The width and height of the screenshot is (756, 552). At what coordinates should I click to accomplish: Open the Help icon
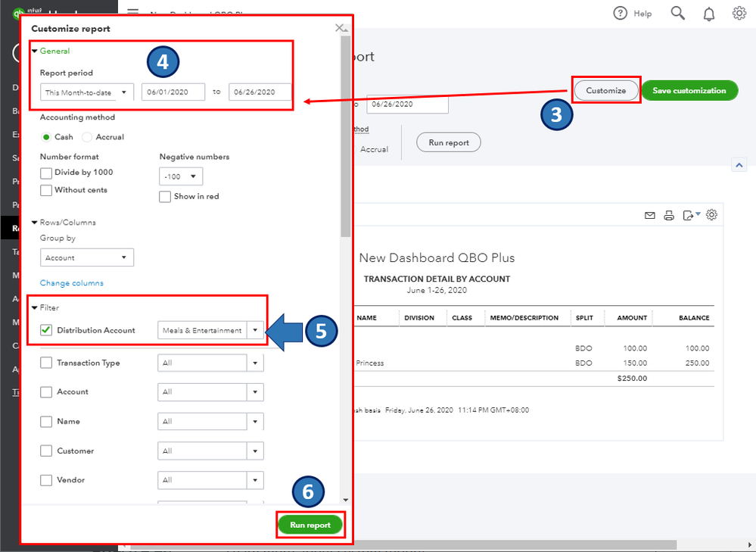620,13
